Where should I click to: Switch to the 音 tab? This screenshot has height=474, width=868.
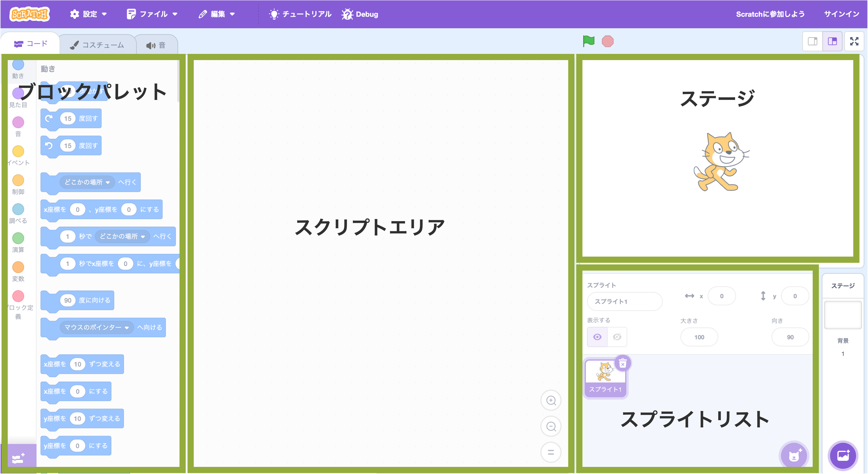click(x=156, y=45)
